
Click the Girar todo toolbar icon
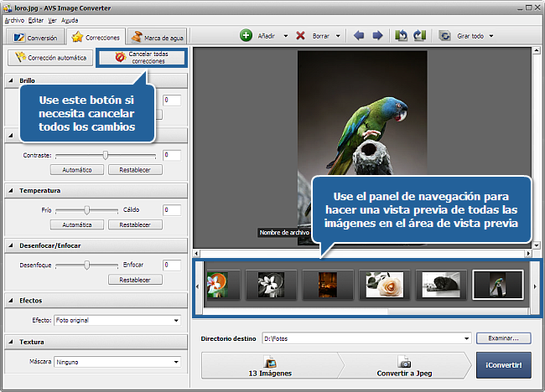[x=444, y=36]
